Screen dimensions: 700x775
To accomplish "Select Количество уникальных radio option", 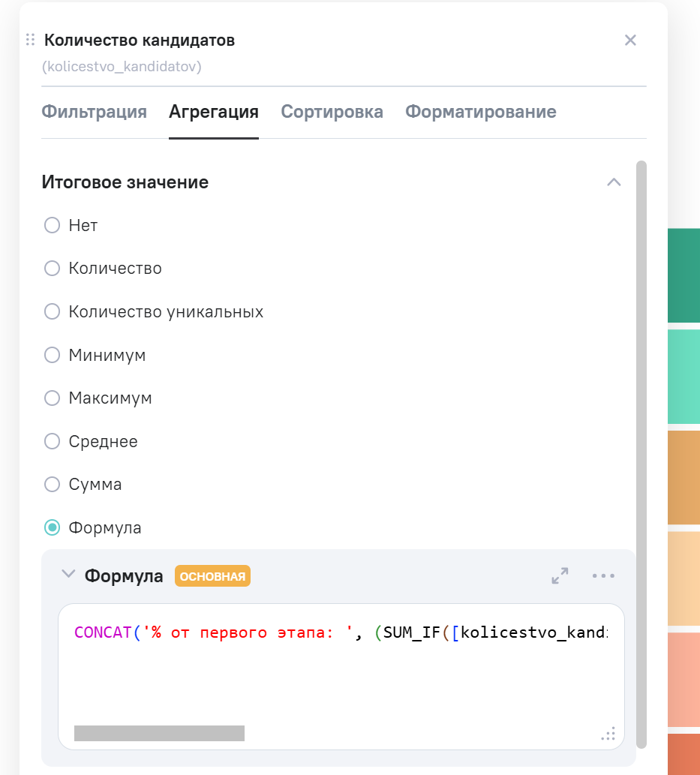I will point(52,311).
